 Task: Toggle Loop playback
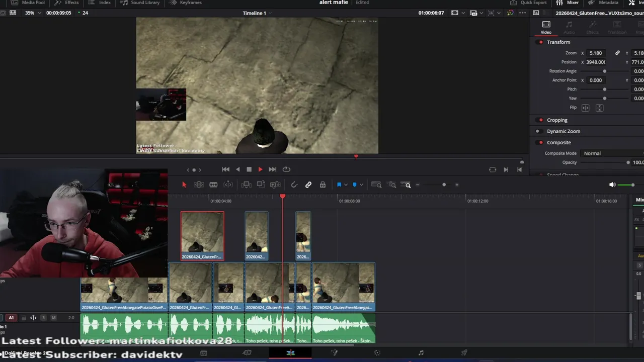pyautogui.click(x=286, y=169)
